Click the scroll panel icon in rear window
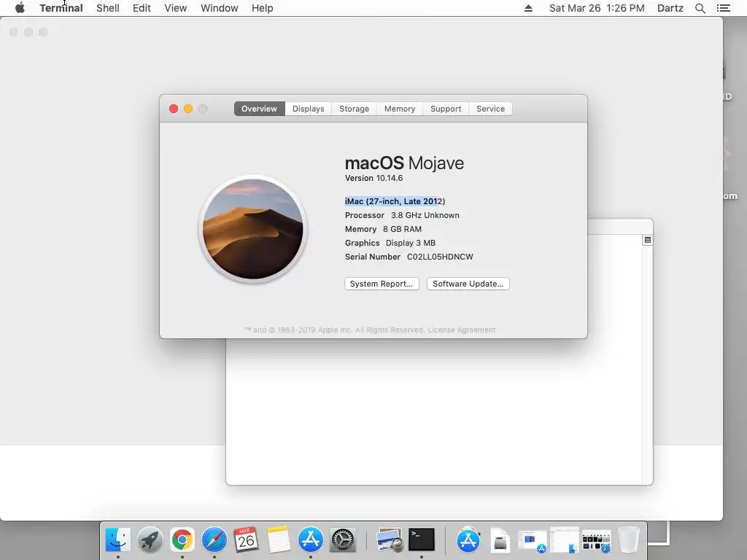 648,240
